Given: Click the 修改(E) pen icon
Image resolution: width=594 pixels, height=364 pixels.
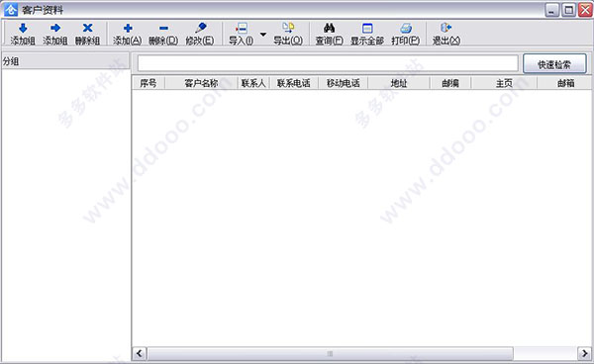Looking at the screenshot, I should point(200,28).
